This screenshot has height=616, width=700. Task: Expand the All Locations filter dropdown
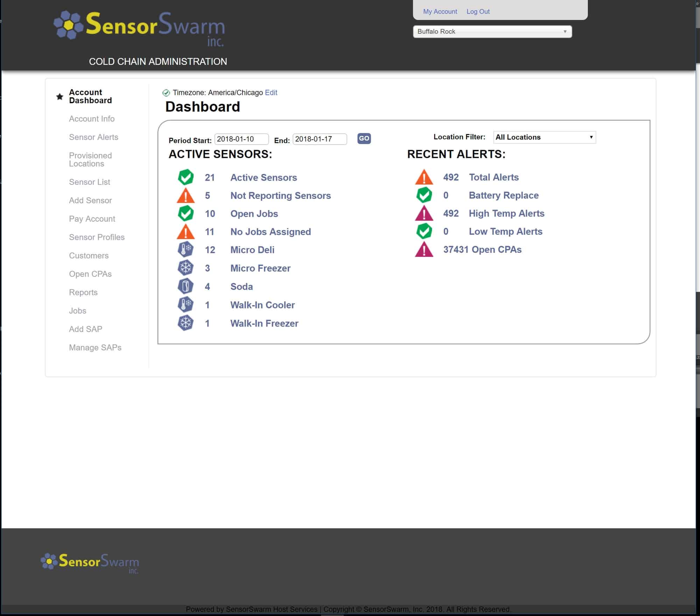tap(544, 137)
